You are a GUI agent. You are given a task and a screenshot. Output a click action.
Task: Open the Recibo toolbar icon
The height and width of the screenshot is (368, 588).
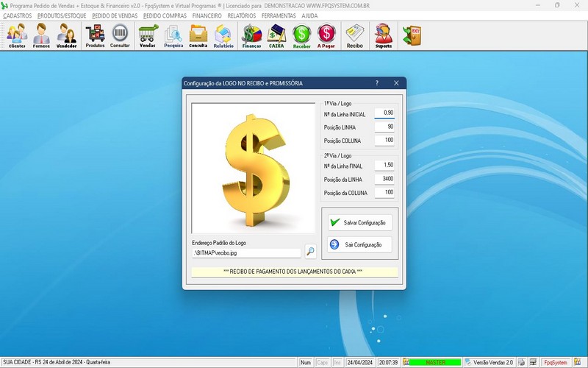[x=355, y=35]
